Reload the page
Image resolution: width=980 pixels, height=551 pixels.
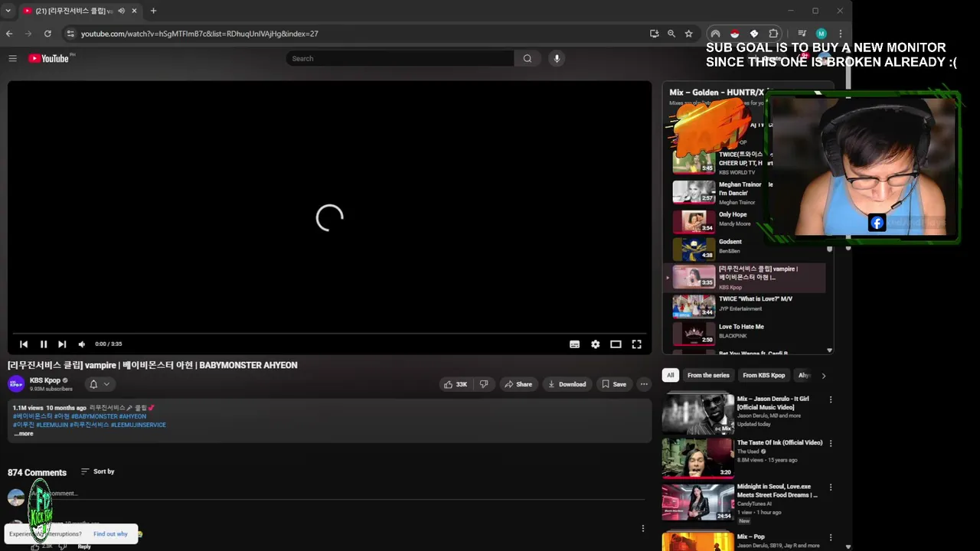click(x=47, y=34)
